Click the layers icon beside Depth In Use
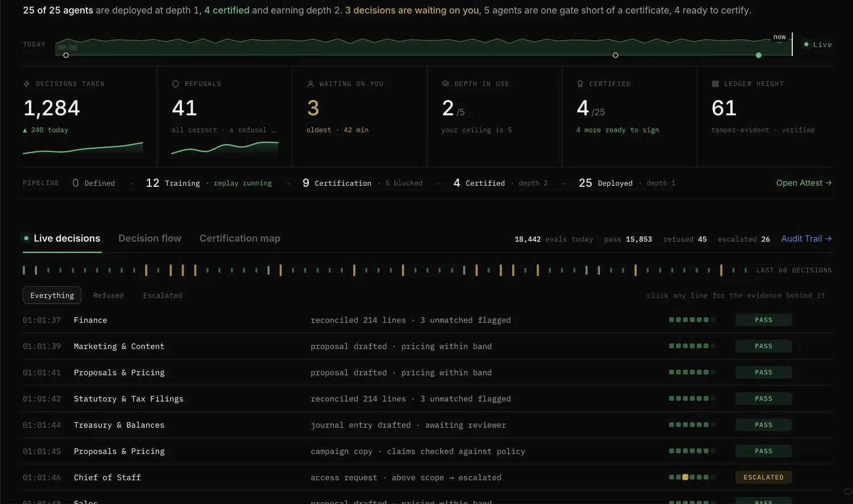853x504 pixels. (x=445, y=84)
